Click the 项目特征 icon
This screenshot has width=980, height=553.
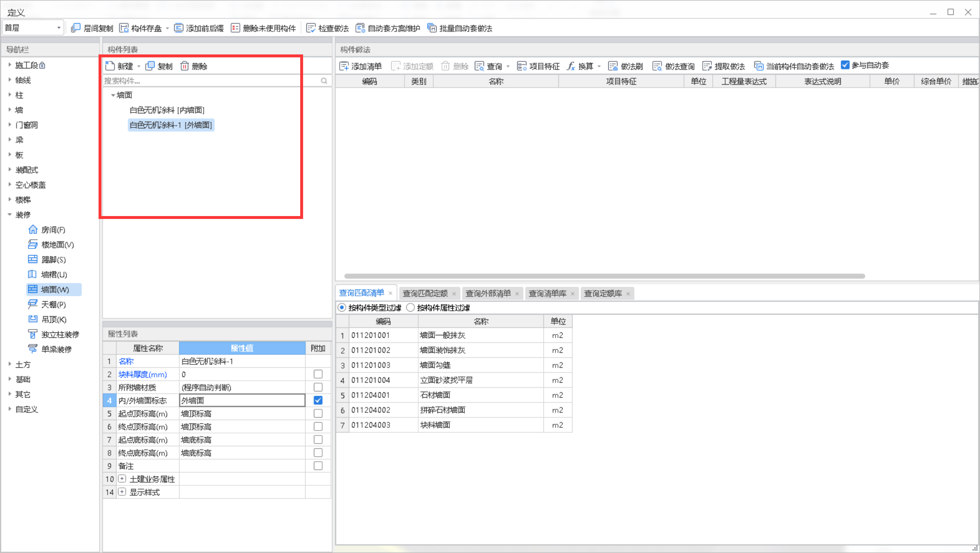point(522,66)
